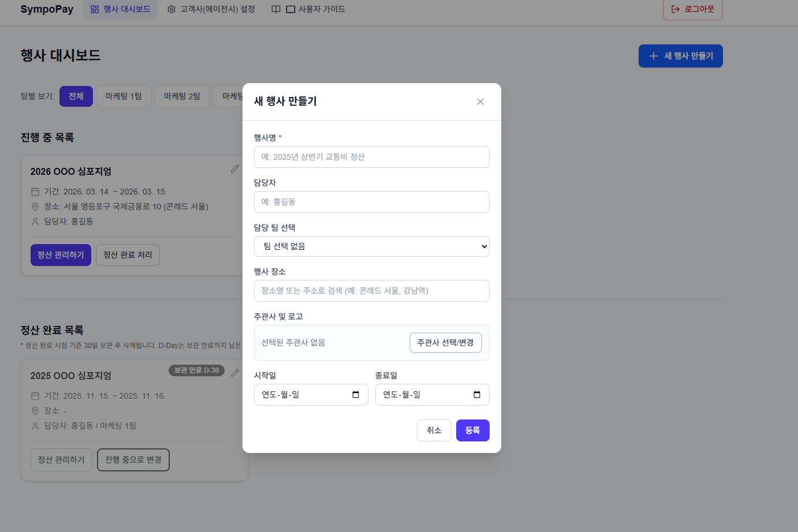Image resolution: width=798 pixels, height=532 pixels.
Task: Open 새 행사 만들기 with plus icon
Action: [680, 56]
